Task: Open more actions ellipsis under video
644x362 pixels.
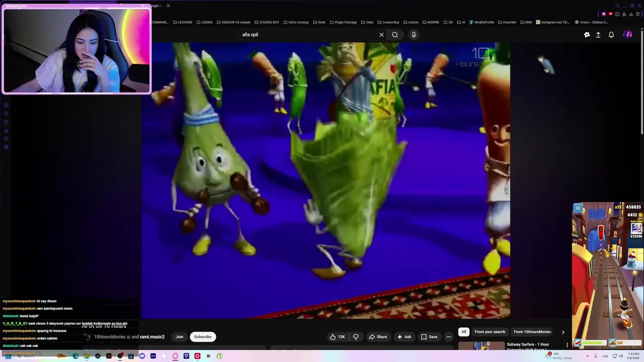Action: click(449, 337)
